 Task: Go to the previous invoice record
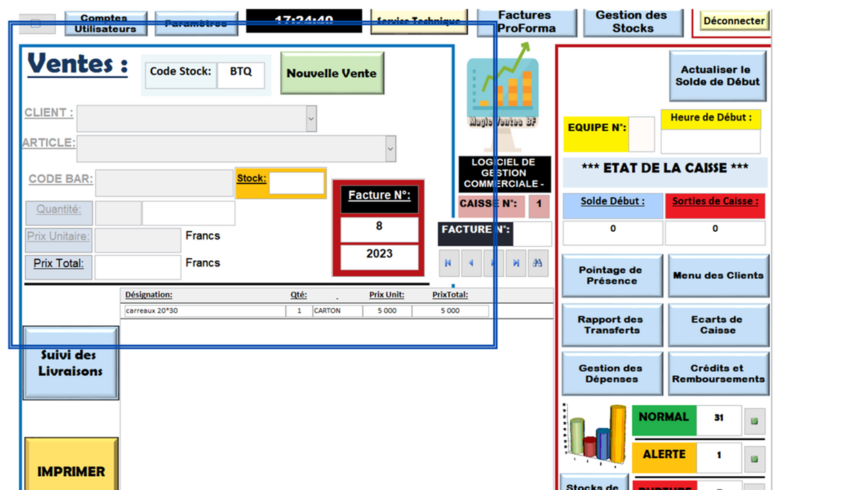471,263
